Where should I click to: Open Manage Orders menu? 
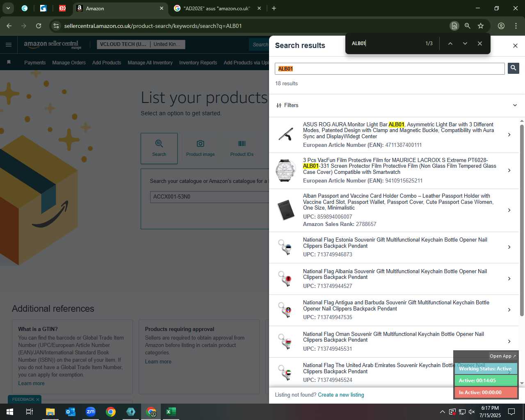[69, 63]
